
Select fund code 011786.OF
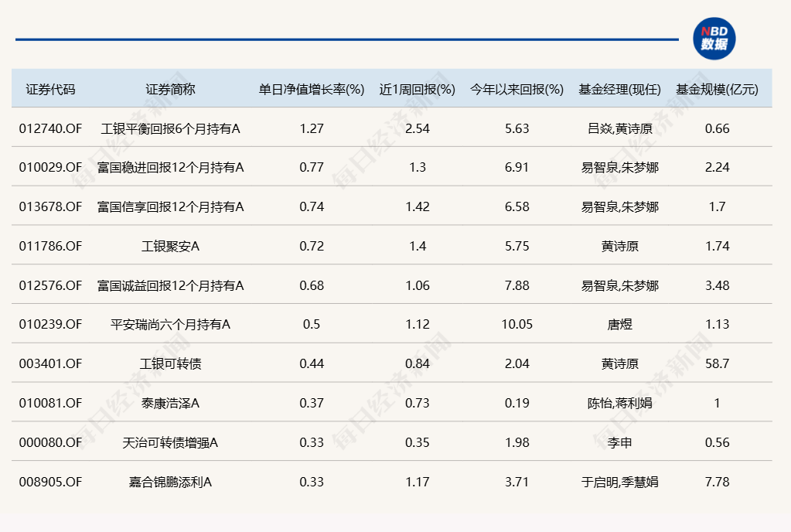50,246
